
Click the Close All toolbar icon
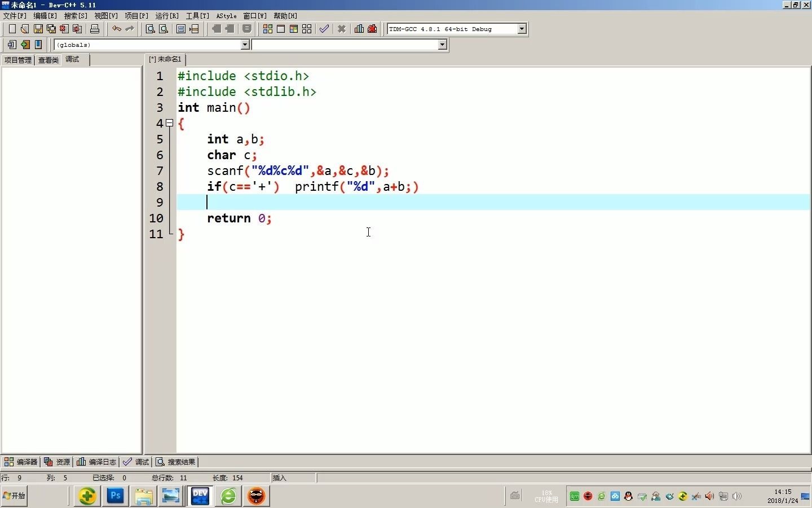point(78,29)
